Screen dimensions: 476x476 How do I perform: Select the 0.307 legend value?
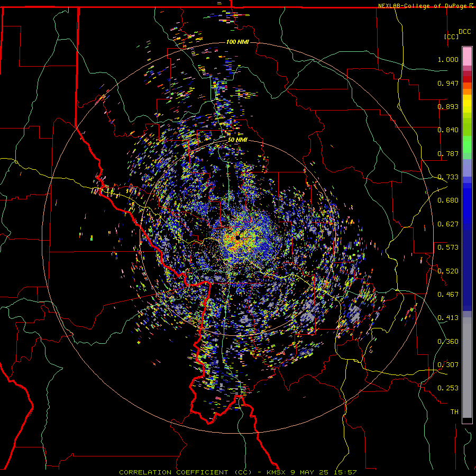(448, 365)
